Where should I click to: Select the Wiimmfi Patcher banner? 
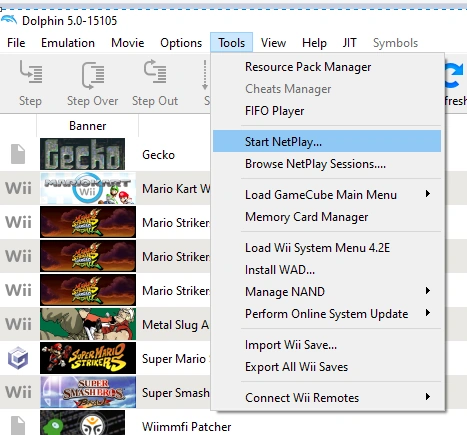(x=82, y=423)
